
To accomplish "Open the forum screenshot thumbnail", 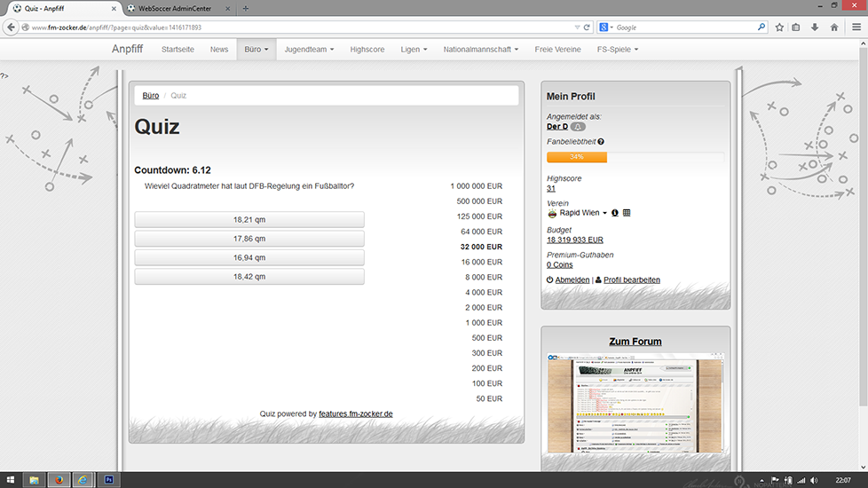I will (x=635, y=404).
